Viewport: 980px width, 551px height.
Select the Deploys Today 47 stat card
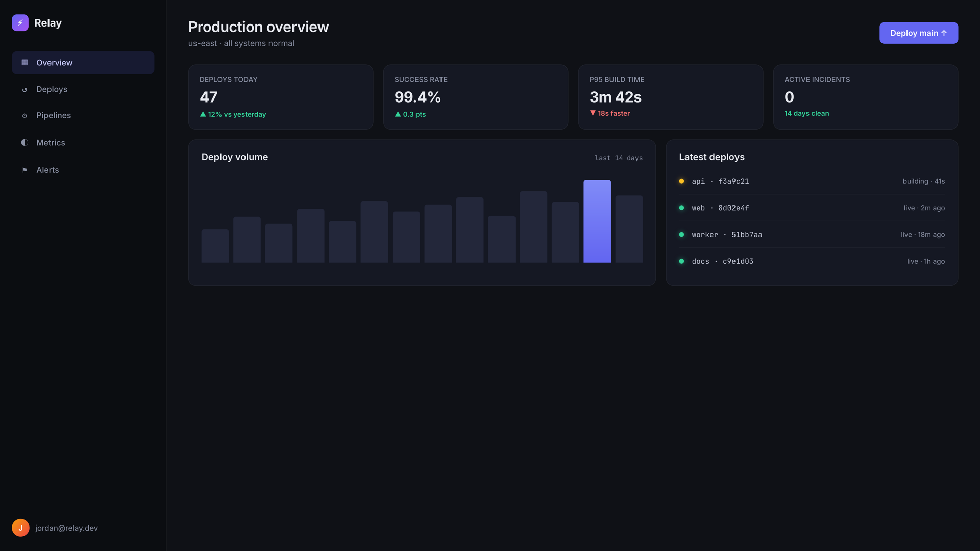(281, 97)
